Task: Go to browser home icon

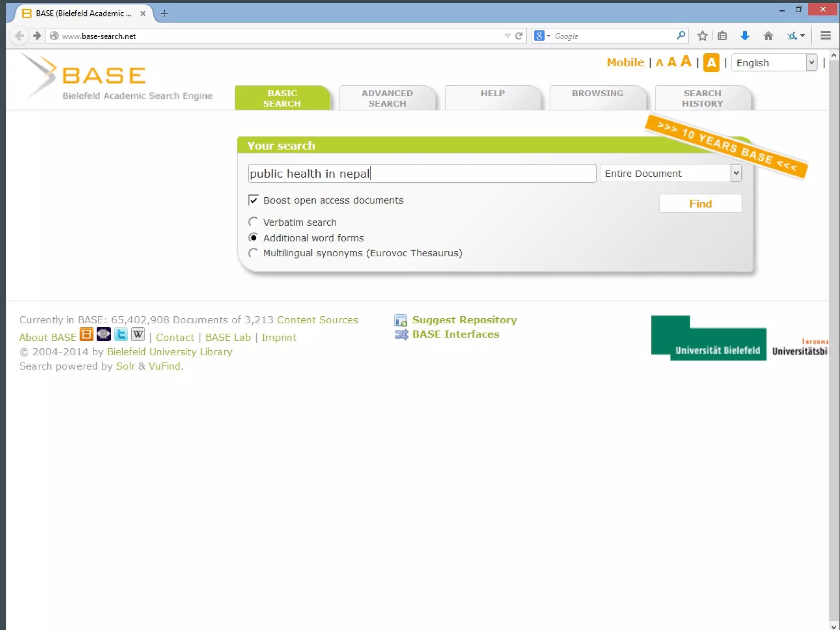Action: 768,36
